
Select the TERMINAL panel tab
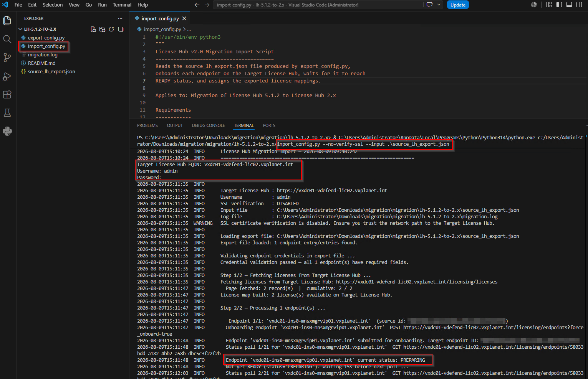244,125
